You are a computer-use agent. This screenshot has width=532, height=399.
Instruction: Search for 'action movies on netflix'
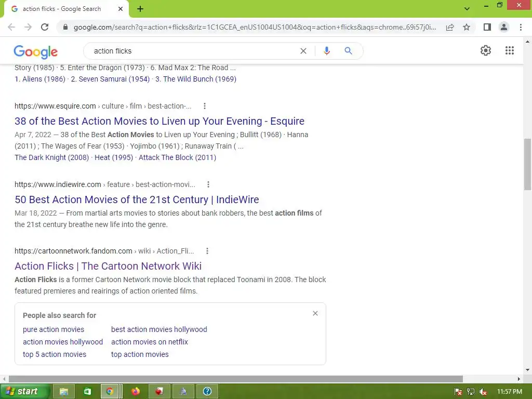(150, 342)
